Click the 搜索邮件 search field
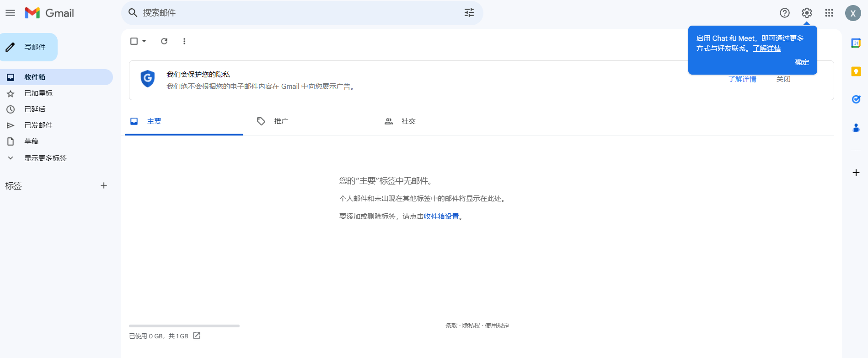868x358 pixels. coord(297,13)
